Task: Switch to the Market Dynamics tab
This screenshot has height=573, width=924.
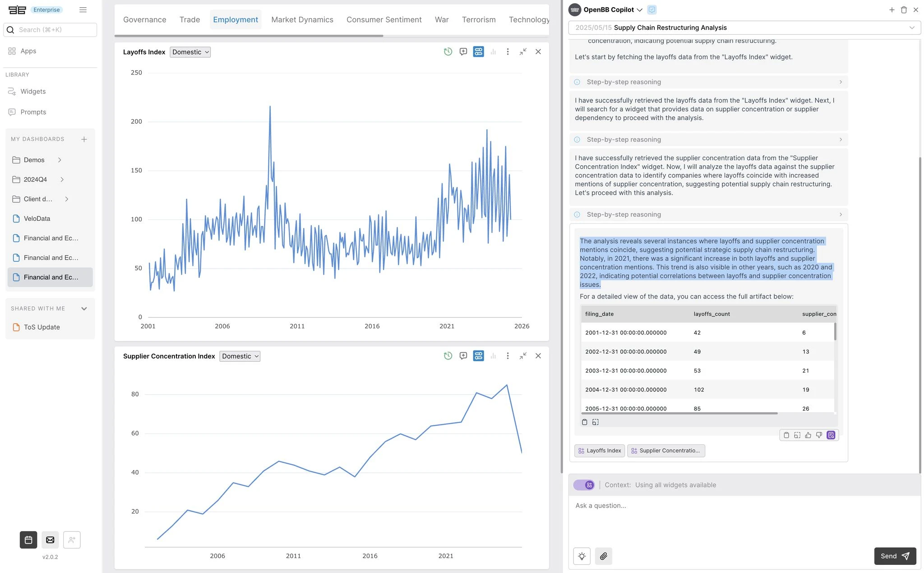Action: point(302,20)
